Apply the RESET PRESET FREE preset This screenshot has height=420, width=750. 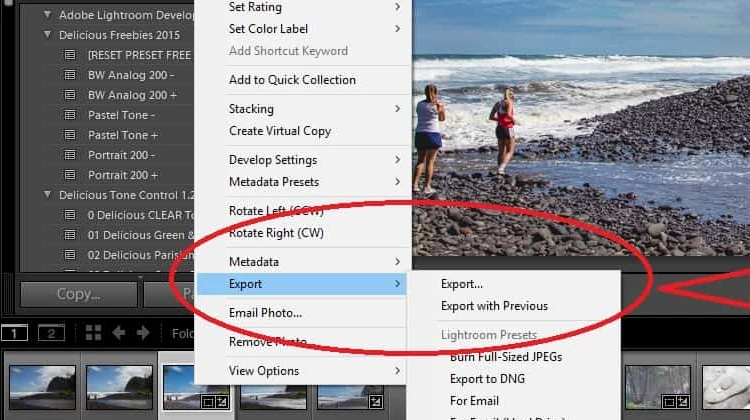click(140, 55)
